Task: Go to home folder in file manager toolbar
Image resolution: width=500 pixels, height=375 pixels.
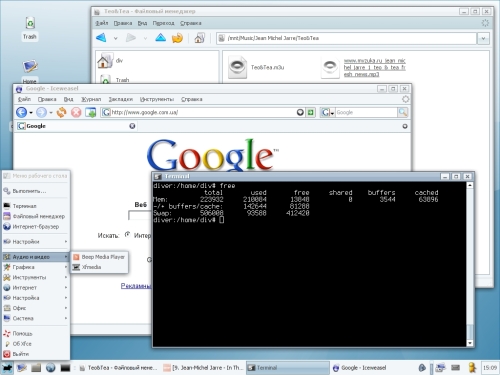Action: pyautogui.click(x=200, y=38)
